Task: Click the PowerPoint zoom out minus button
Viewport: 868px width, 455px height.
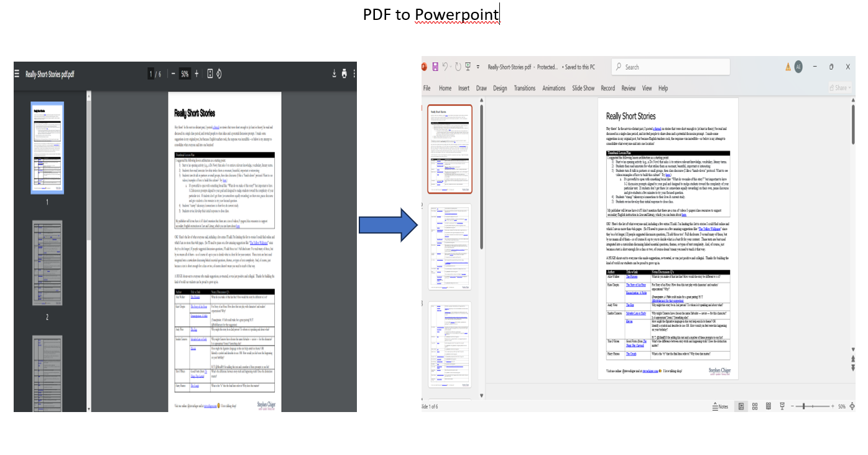Action: coord(793,406)
